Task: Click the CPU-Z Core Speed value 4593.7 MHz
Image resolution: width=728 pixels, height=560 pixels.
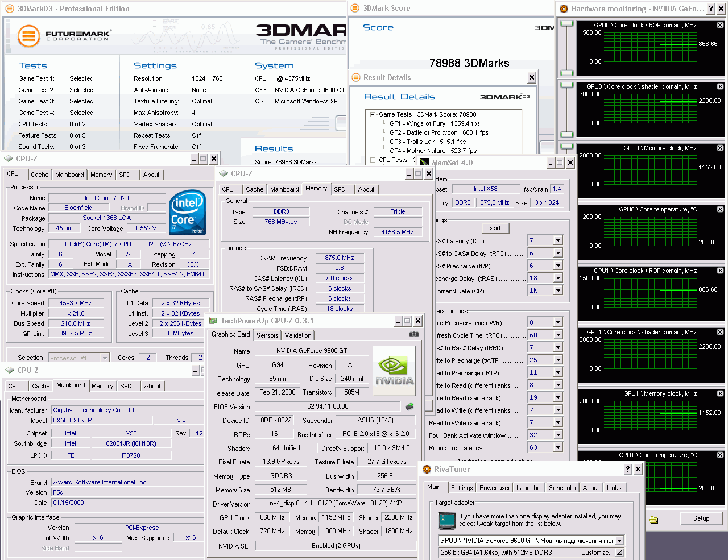Action: pos(76,303)
